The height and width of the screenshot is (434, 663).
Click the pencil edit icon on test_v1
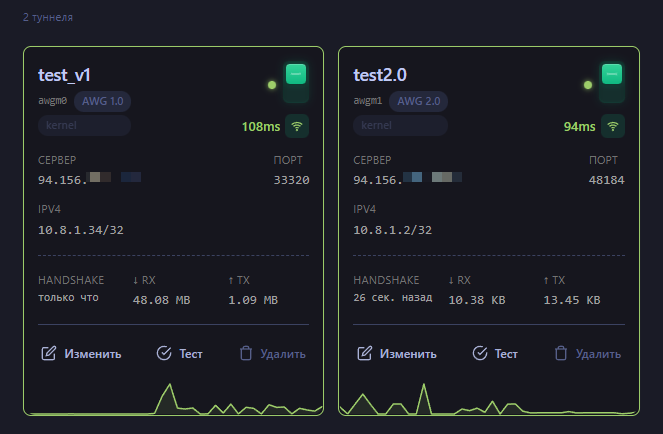[x=48, y=353]
